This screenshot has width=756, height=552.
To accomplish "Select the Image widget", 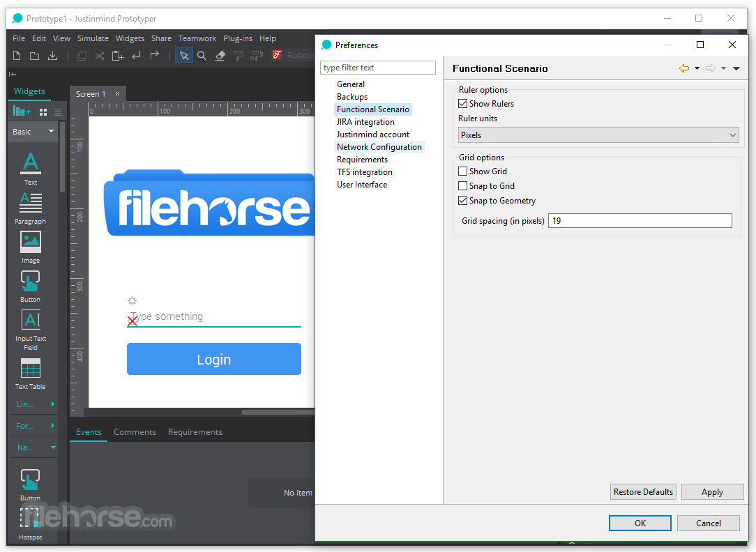I will click(31, 247).
